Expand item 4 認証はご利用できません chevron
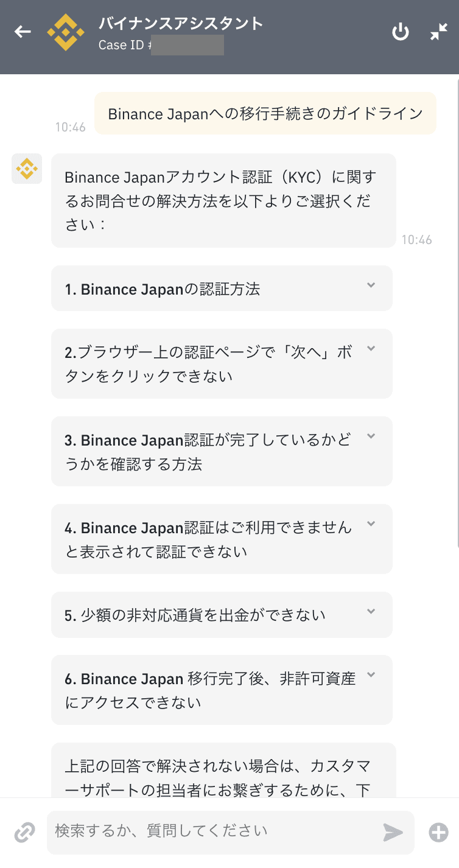This screenshot has height=868, width=459. (x=371, y=523)
